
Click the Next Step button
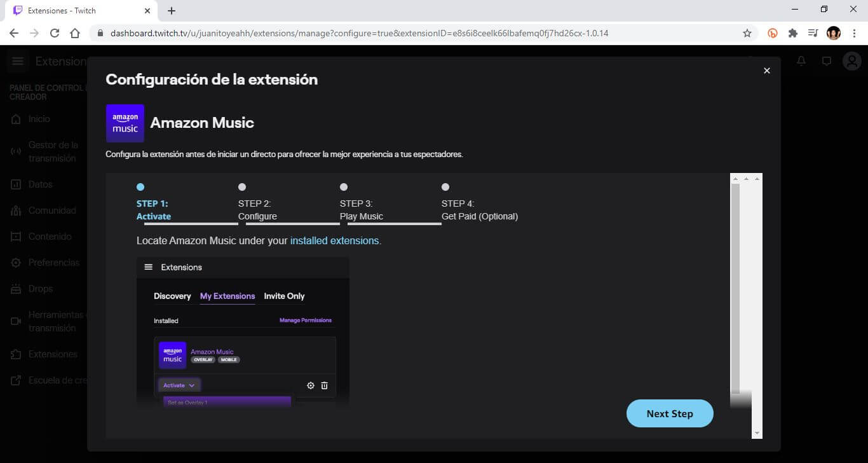point(670,413)
